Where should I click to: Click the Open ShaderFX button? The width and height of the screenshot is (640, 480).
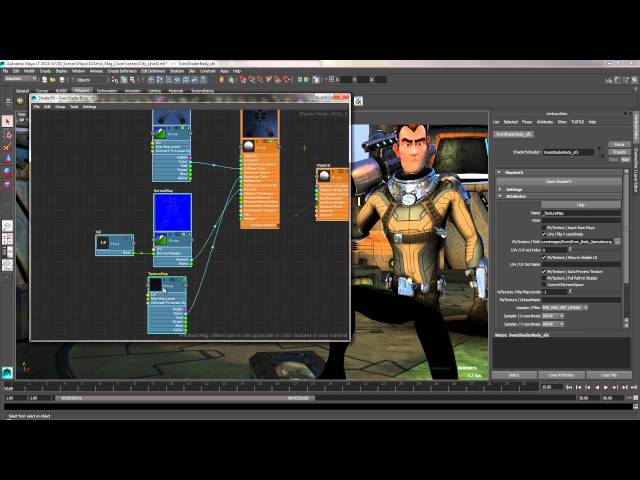tap(559, 182)
